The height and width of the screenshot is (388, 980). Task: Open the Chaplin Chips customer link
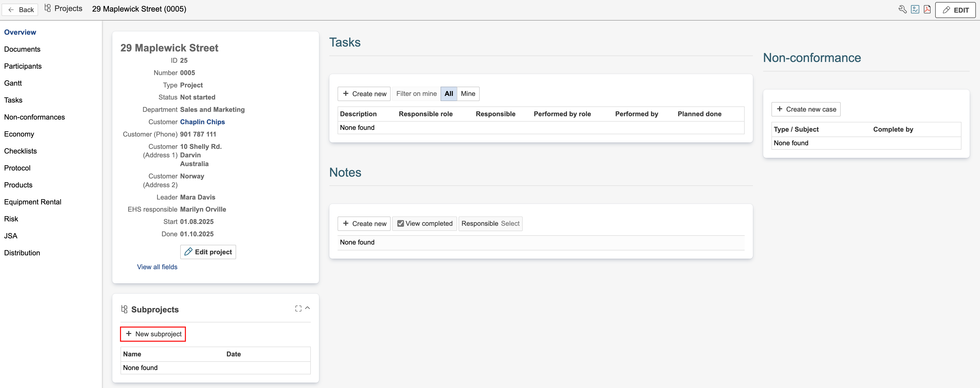(202, 122)
